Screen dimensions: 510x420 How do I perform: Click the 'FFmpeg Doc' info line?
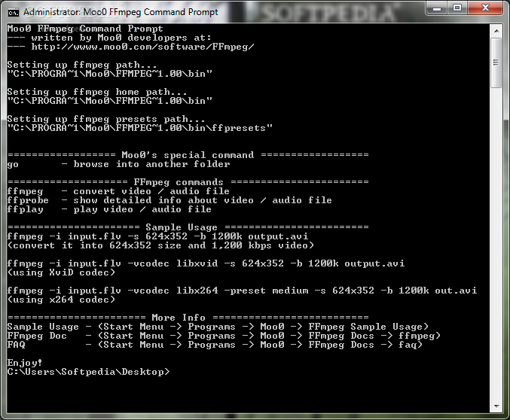pyautogui.click(x=224, y=336)
